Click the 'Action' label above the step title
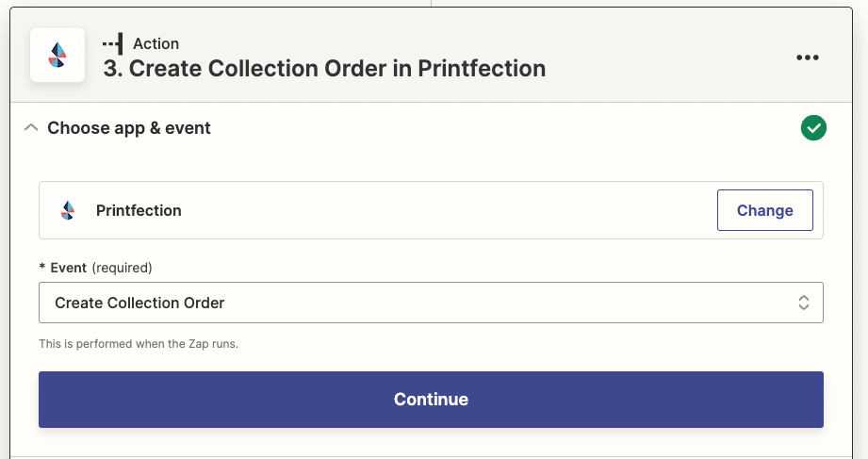Screen dimensions: 868x459 (156, 43)
